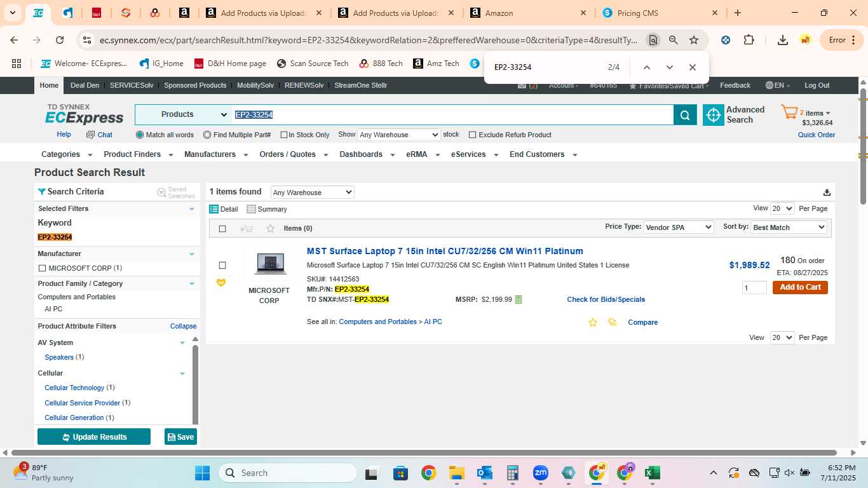Open top View 20 per page dropdown

782,208
